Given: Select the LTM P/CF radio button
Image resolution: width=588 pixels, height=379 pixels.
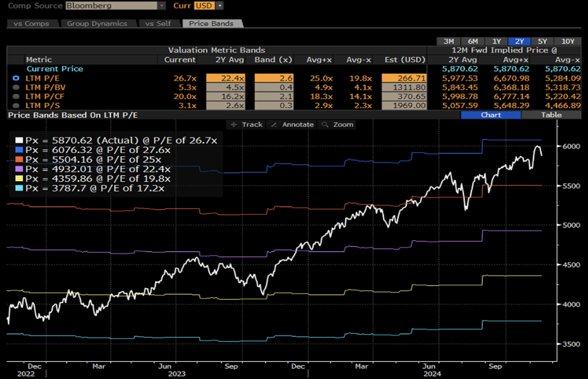Looking at the screenshot, I should tap(16, 97).
